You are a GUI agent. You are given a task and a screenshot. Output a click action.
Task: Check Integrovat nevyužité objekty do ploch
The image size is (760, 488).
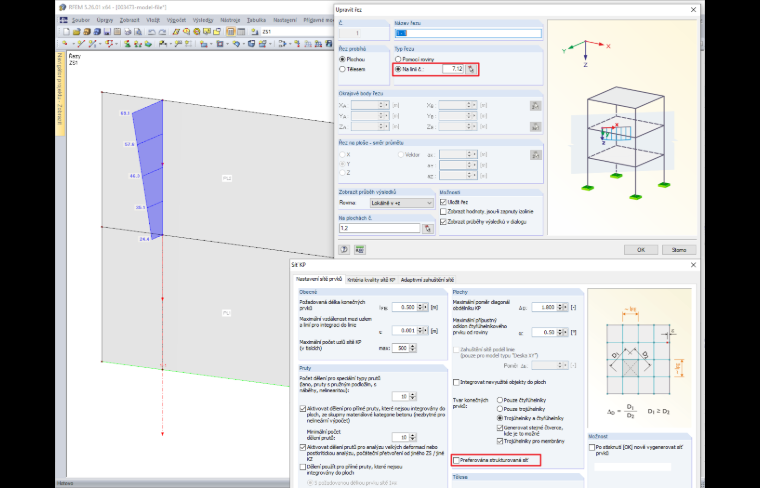click(456, 382)
